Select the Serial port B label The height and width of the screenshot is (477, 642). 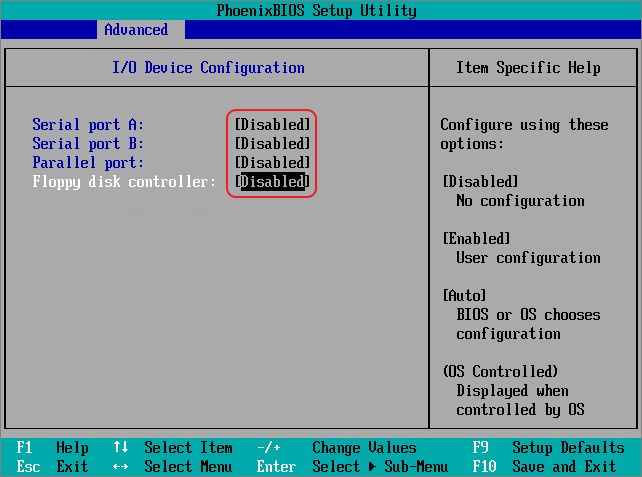click(88, 144)
